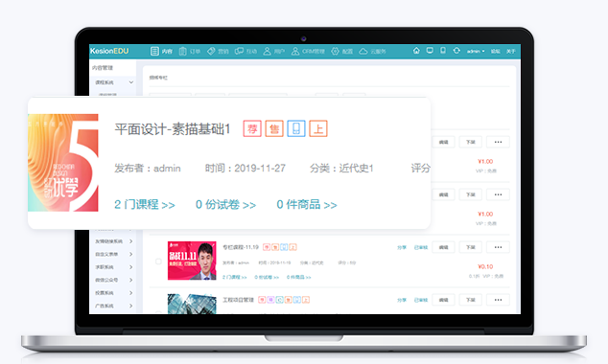The height and width of the screenshot is (364, 608).
Task: Open 平面设计-素描基础1 course thumbnail
Action: click(x=63, y=163)
